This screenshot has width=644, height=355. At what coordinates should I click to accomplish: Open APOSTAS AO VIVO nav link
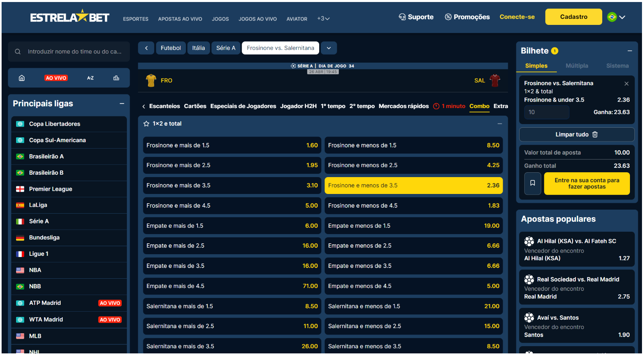[180, 19]
